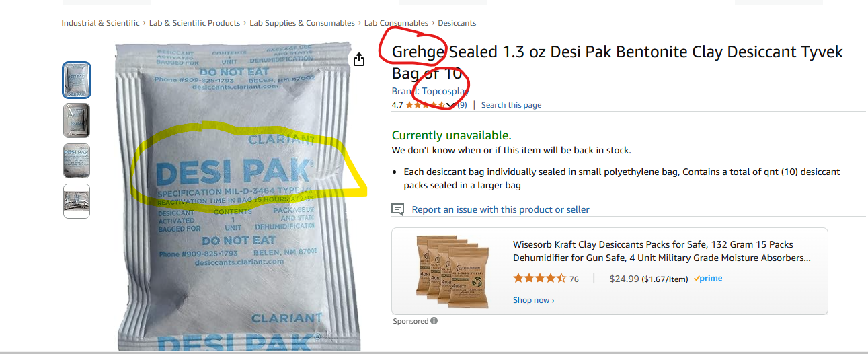Click the Shop now link

click(534, 300)
